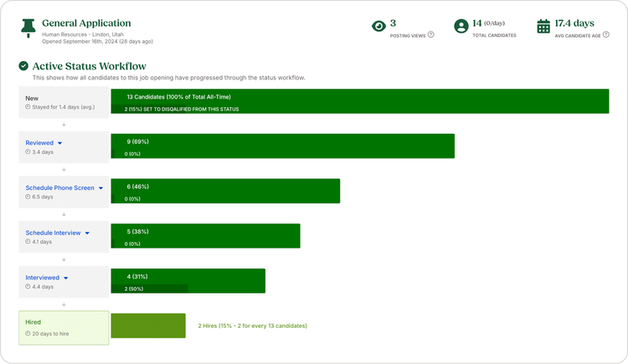Open the help icon next to Posting Views
This screenshot has height=364, width=628.
click(x=431, y=35)
